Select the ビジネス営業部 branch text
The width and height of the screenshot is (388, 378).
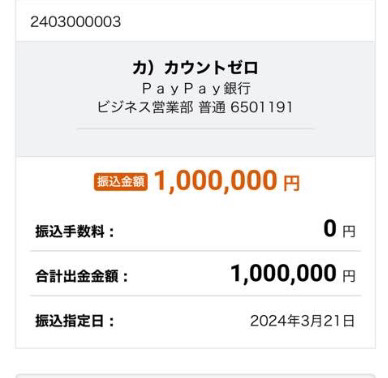[x=145, y=107]
